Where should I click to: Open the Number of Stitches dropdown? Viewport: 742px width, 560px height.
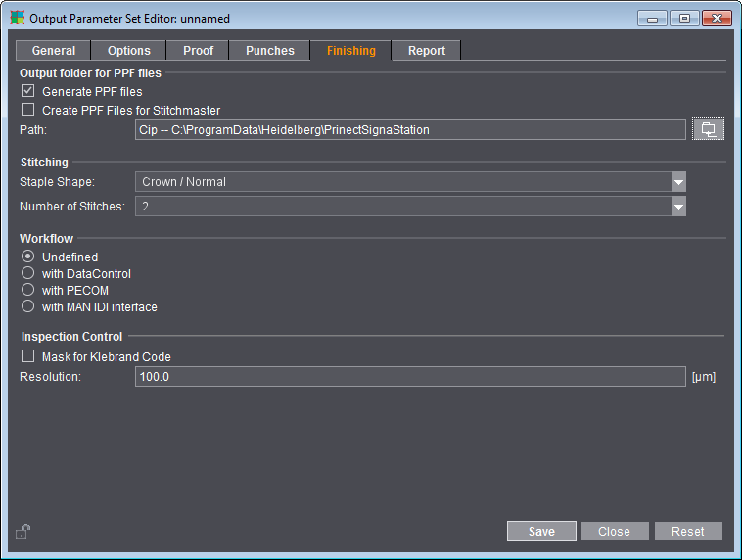[677, 206]
